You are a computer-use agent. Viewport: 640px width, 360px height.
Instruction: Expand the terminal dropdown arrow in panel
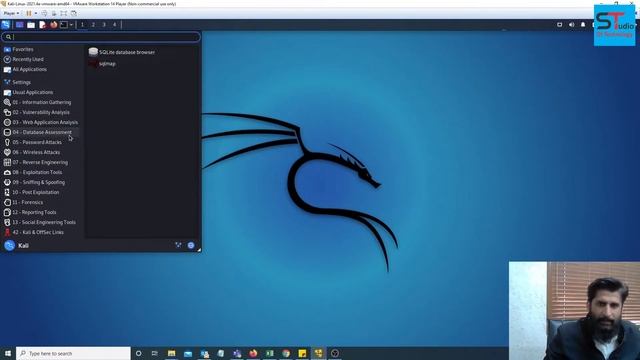[71, 25]
